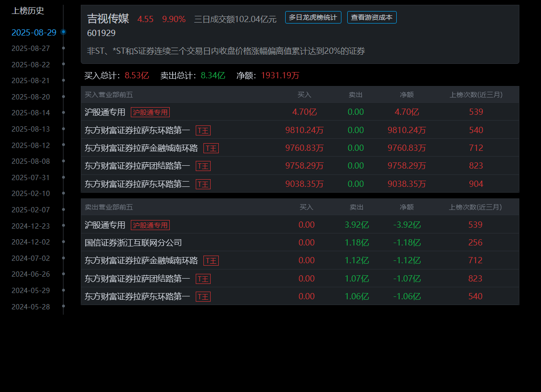Click 上榜次数(近三月) header in the sell table

point(475,207)
